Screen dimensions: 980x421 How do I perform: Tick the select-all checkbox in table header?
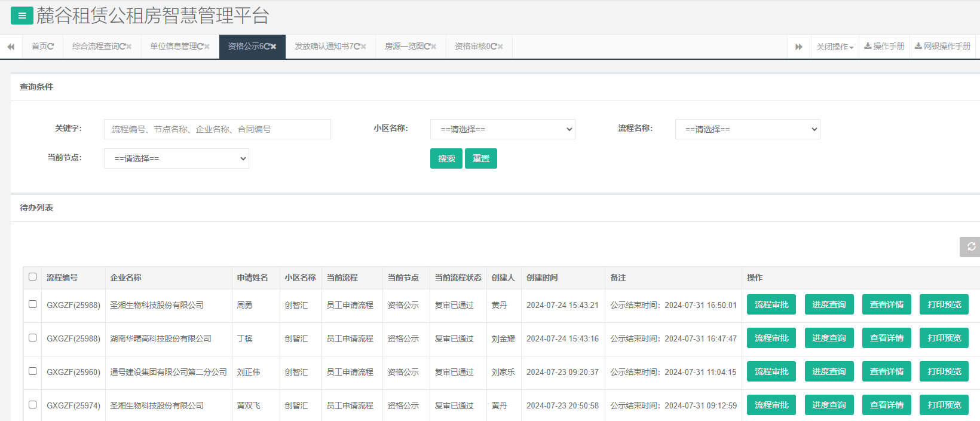point(33,277)
